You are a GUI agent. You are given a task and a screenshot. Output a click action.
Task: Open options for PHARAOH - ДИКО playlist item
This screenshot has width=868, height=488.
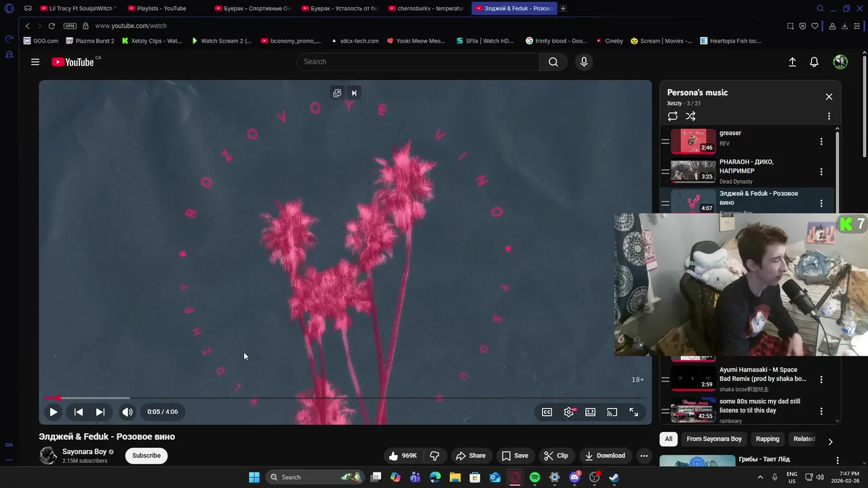coord(821,171)
